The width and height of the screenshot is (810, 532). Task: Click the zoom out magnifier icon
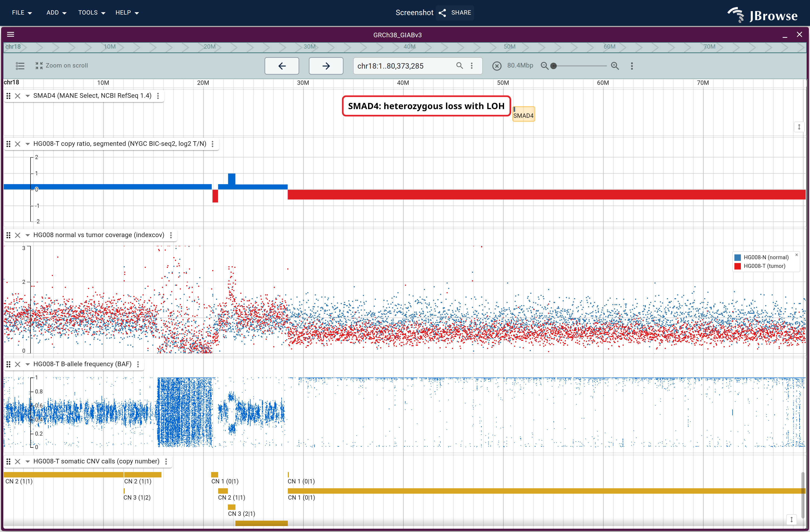[x=544, y=66]
